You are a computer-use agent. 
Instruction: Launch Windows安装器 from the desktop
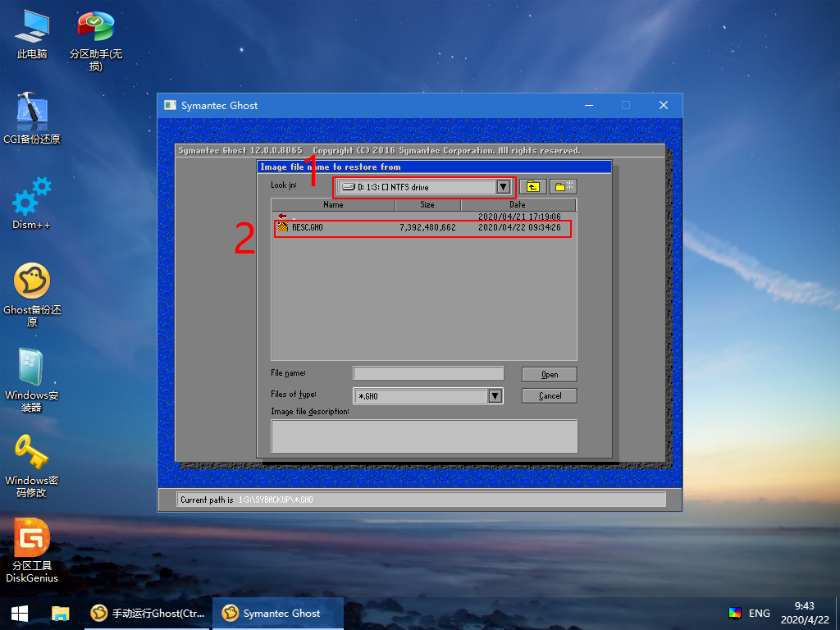click(32, 381)
